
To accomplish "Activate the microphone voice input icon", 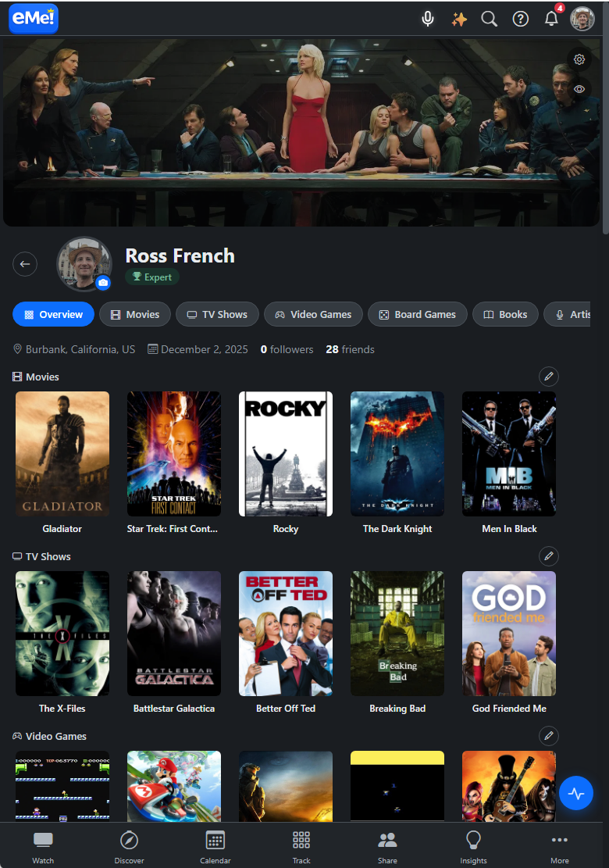I will click(x=428, y=19).
